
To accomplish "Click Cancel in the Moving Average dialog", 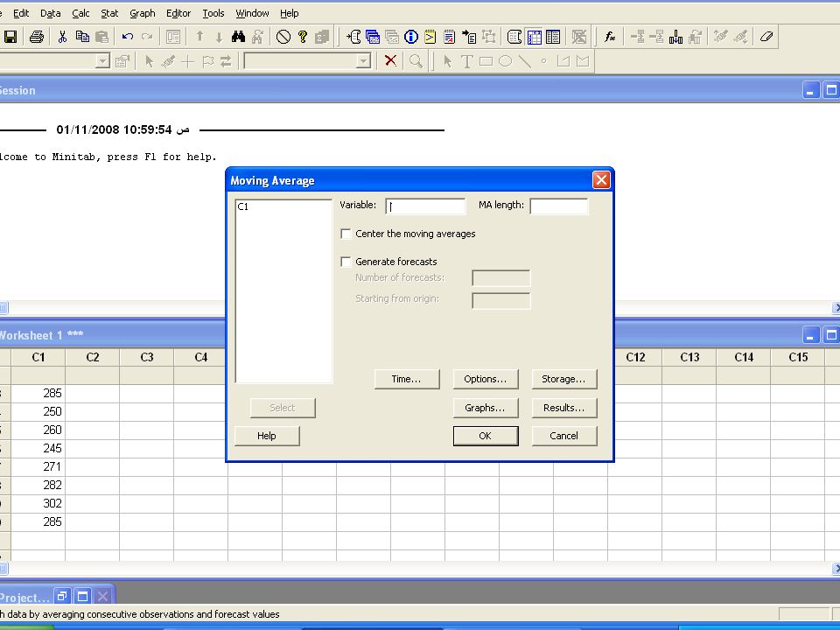I will pos(564,436).
